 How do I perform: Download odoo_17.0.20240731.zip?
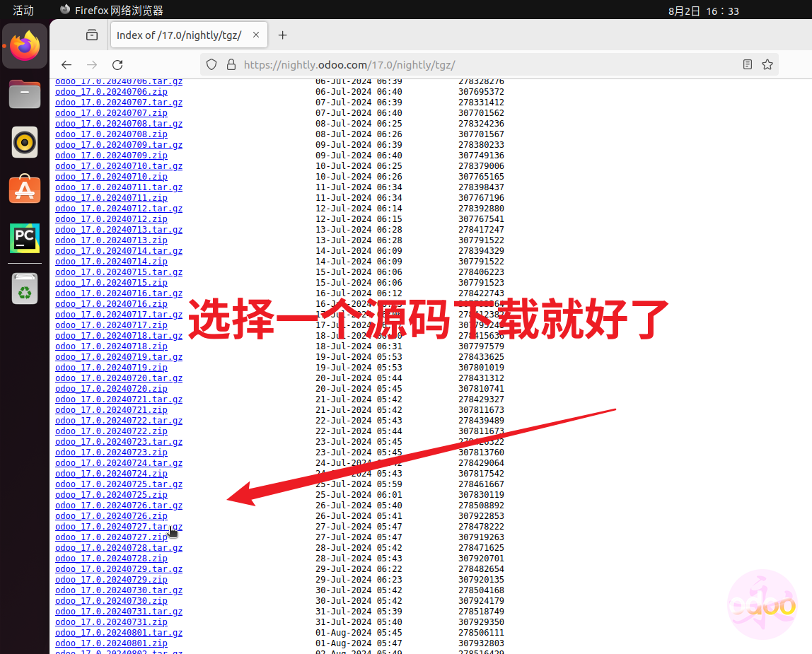coord(111,622)
